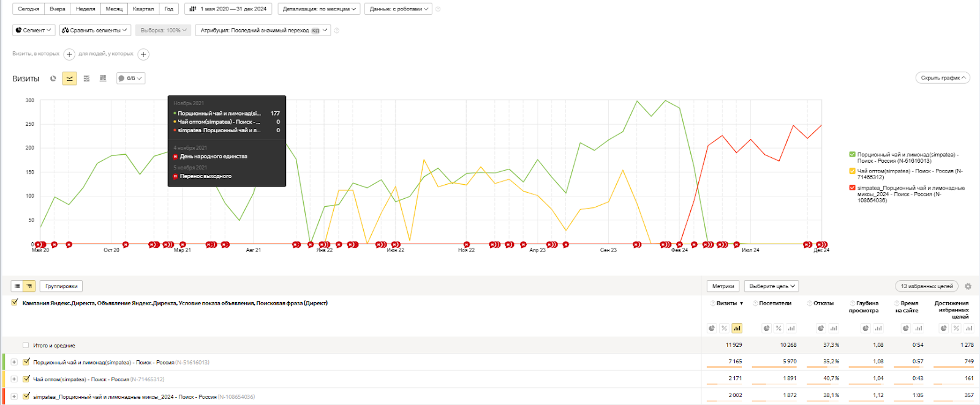Add a condition for Визиты, в которых
Image resolution: width=980 pixels, height=405 pixels.
tap(69, 54)
